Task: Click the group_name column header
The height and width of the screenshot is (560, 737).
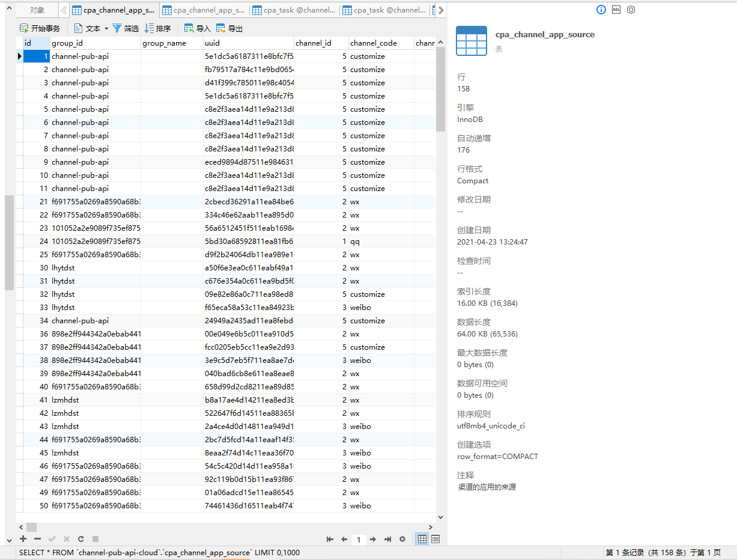Action: (x=172, y=43)
